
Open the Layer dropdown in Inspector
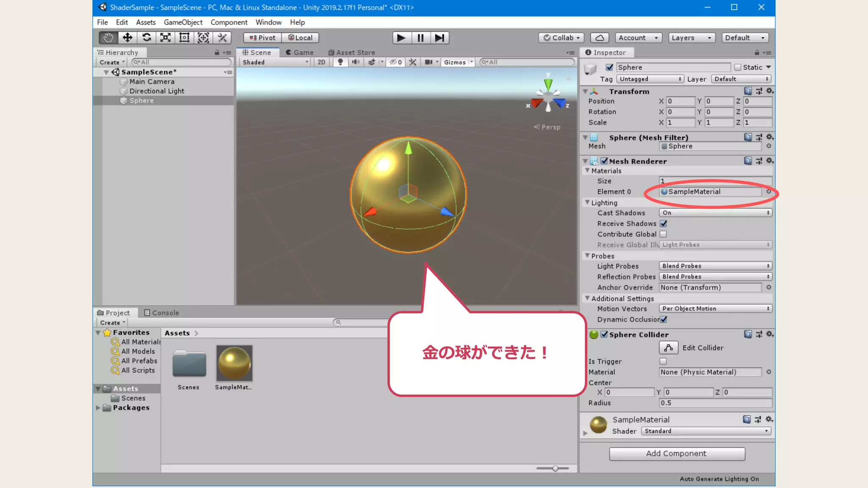coord(741,79)
